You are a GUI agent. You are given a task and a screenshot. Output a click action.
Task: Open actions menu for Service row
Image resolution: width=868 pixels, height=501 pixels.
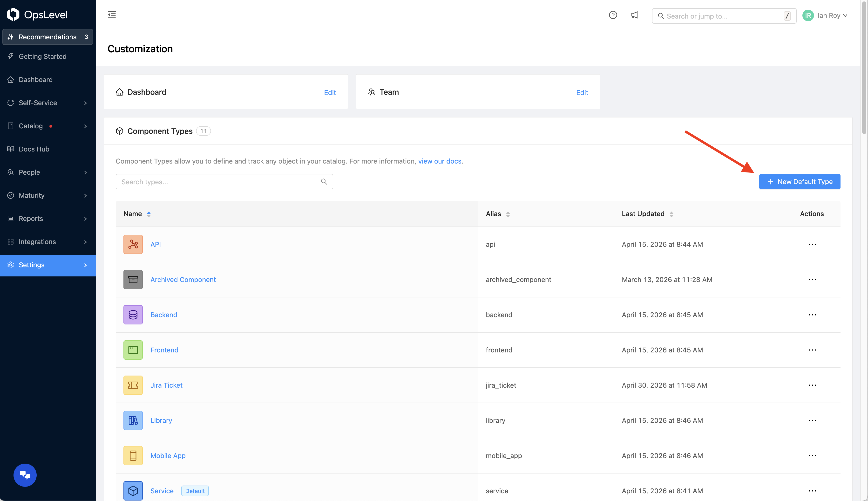[x=812, y=491]
